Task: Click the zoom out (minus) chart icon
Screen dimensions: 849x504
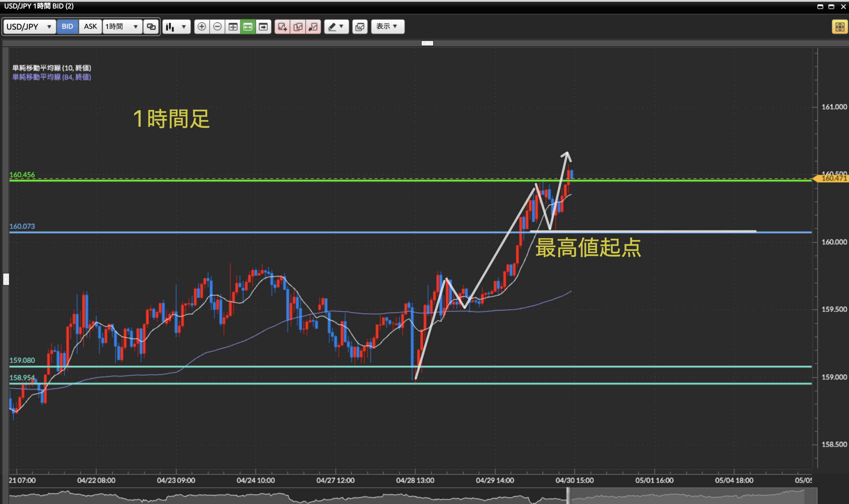Action: click(217, 27)
